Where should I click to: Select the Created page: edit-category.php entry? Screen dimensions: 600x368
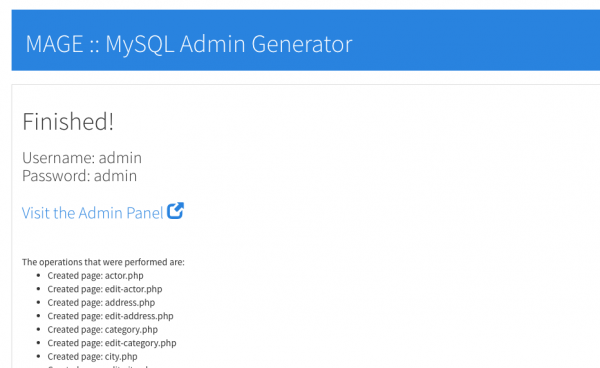pos(112,343)
